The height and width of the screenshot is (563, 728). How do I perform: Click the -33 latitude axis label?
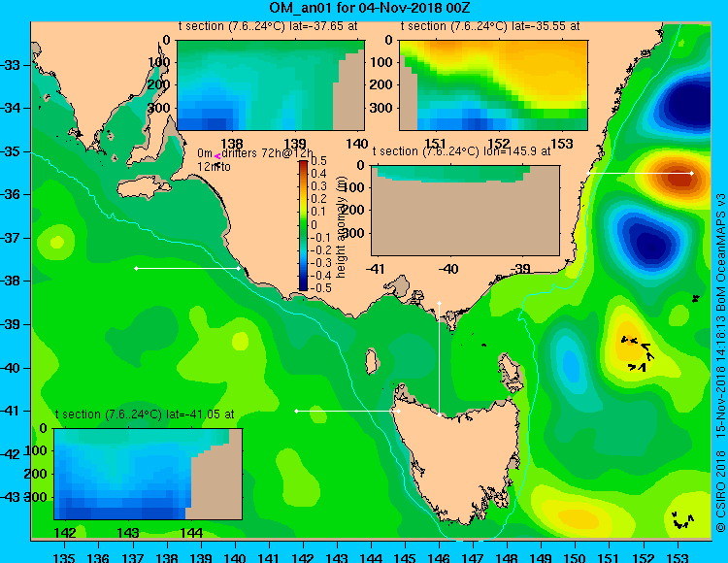(x=11, y=65)
